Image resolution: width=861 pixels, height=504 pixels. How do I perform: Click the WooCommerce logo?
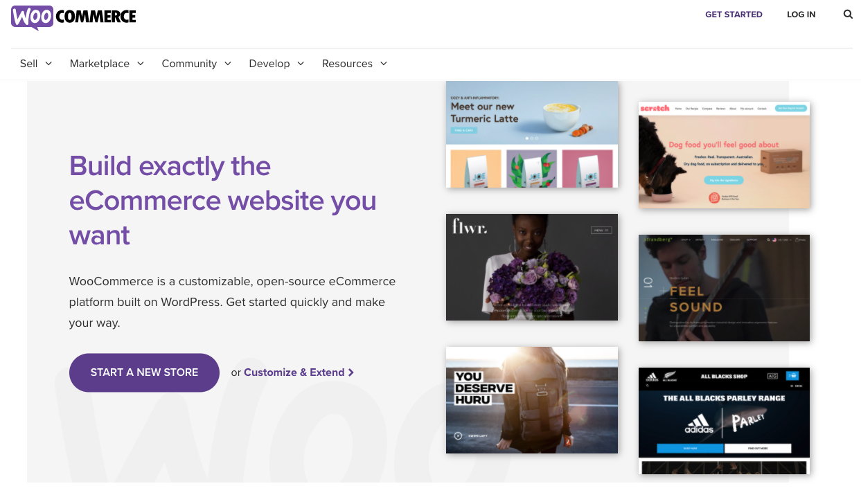tap(73, 17)
